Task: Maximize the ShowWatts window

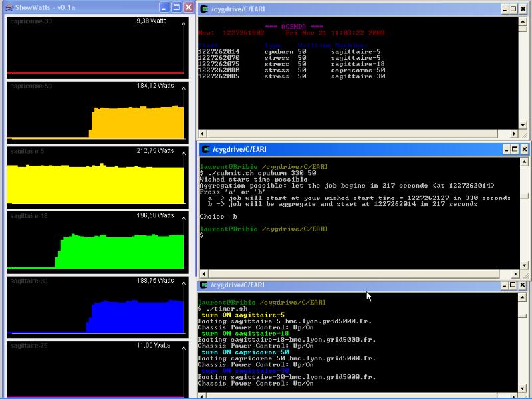Action: click(176, 7)
